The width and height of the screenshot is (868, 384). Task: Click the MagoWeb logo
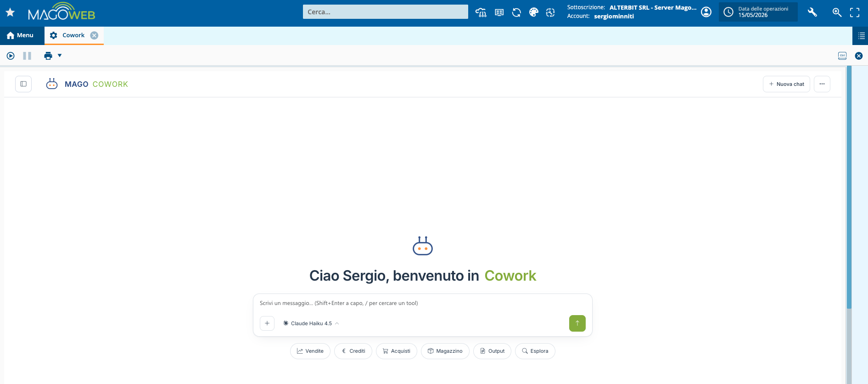click(x=62, y=11)
